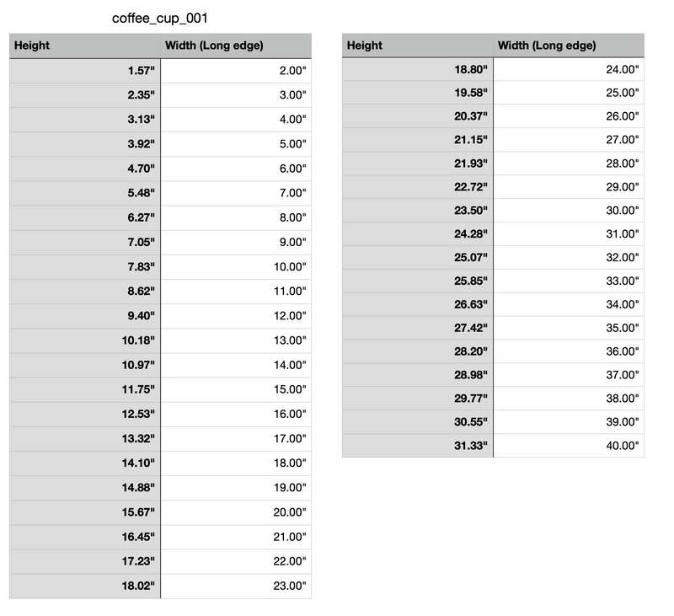This screenshot has height=616, width=674.
Task: Select the width cell 10.00"
Action: [236, 267]
